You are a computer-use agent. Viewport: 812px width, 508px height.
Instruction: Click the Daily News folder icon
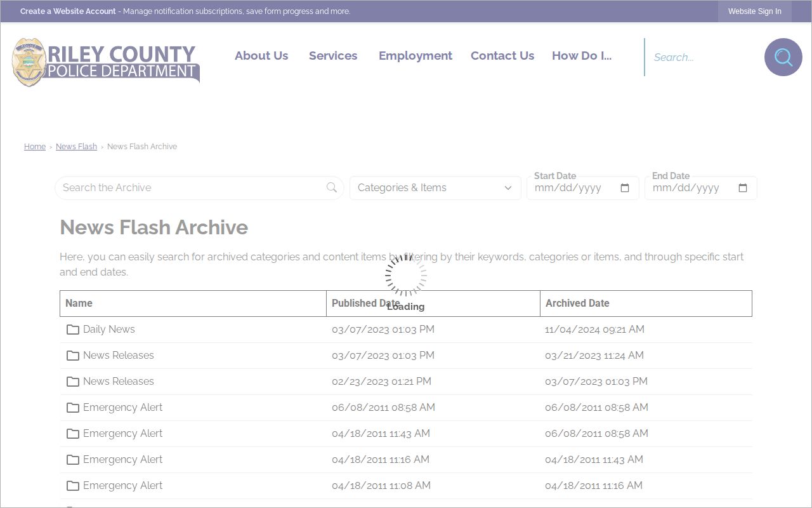coord(73,330)
